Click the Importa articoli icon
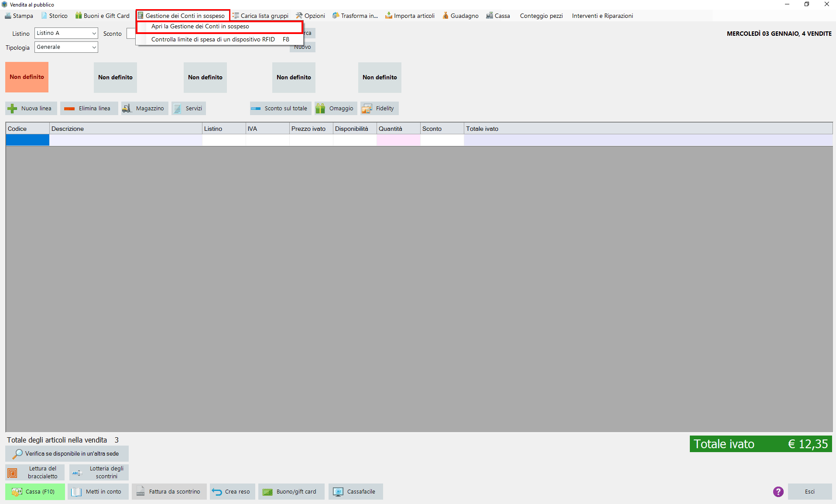This screenshot has width=836, height=504. [389, 16]
